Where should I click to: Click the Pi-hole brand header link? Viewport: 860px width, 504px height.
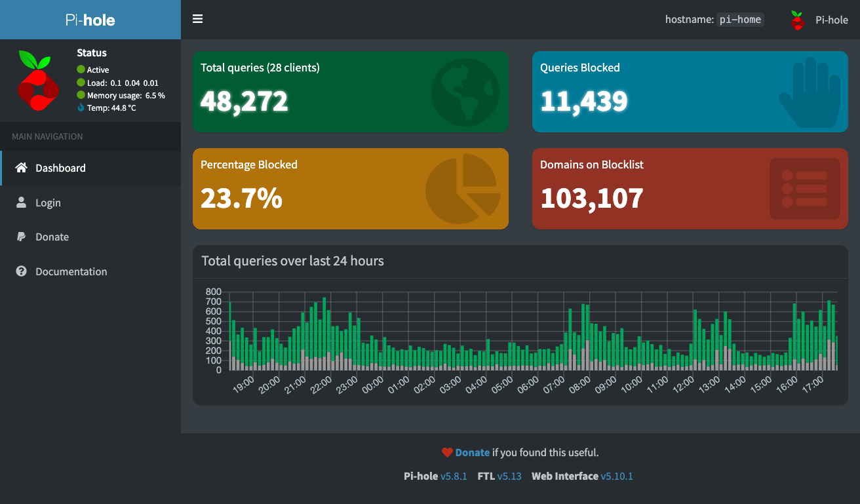[90, 20]
